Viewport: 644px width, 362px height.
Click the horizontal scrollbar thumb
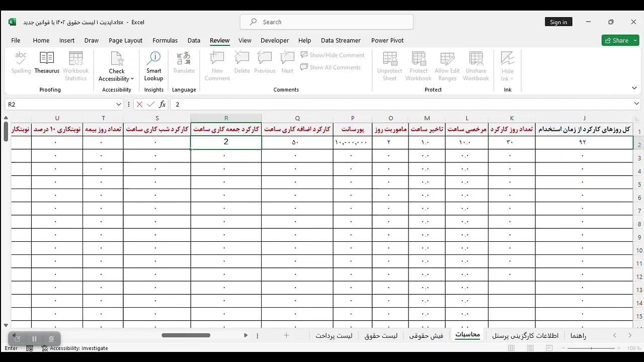[186, 335]
